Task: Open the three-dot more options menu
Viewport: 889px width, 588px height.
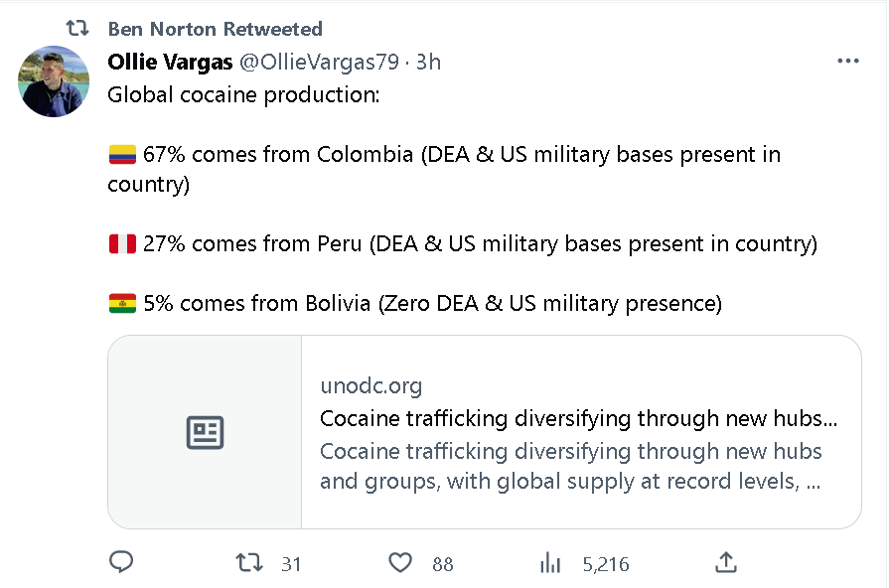Action: 848,61
